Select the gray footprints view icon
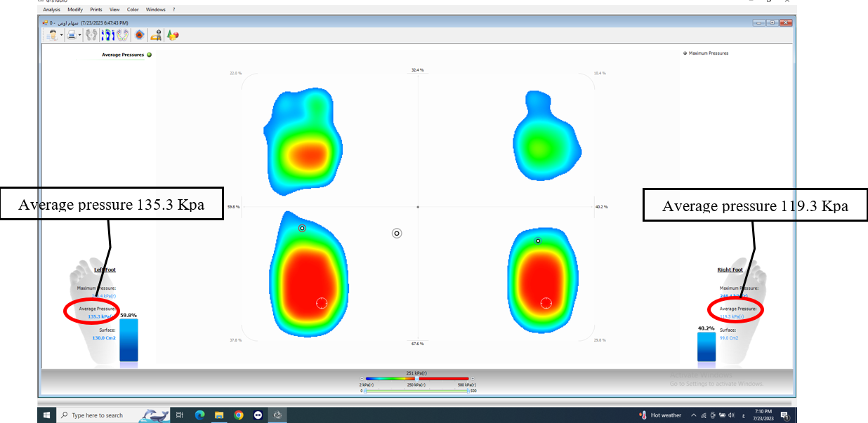Viewport: 868px width, 423px height. coord(91,34)
